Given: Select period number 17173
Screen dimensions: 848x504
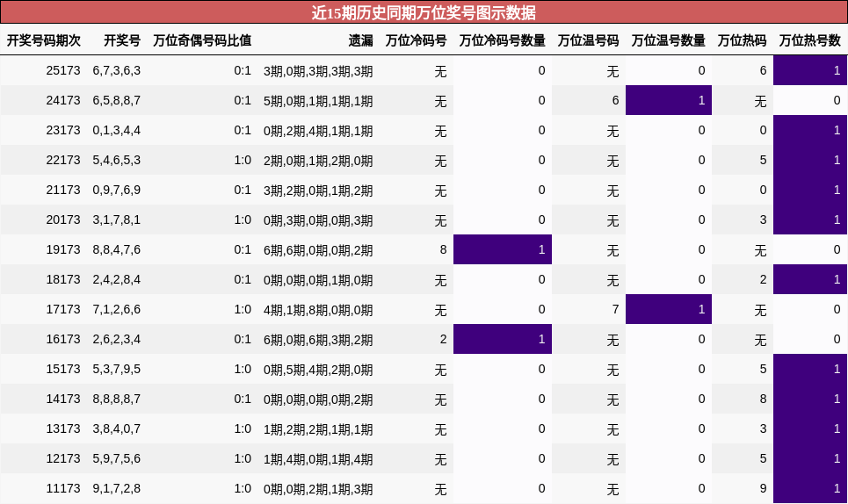Looking at the screenshot, I should pyautogui.click(x=63, y=310).
